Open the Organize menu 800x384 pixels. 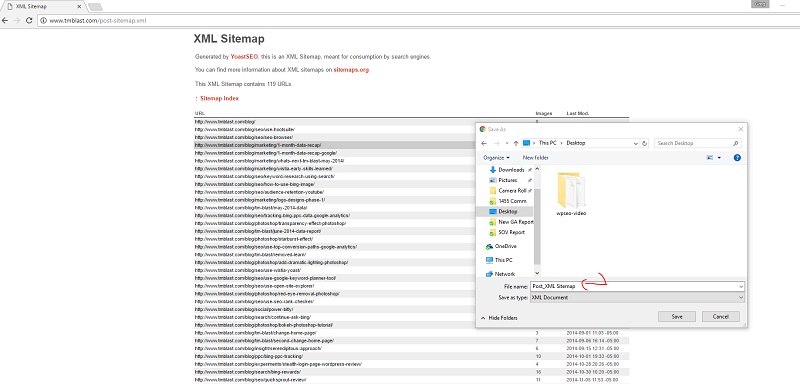click(x=496, y=158)
